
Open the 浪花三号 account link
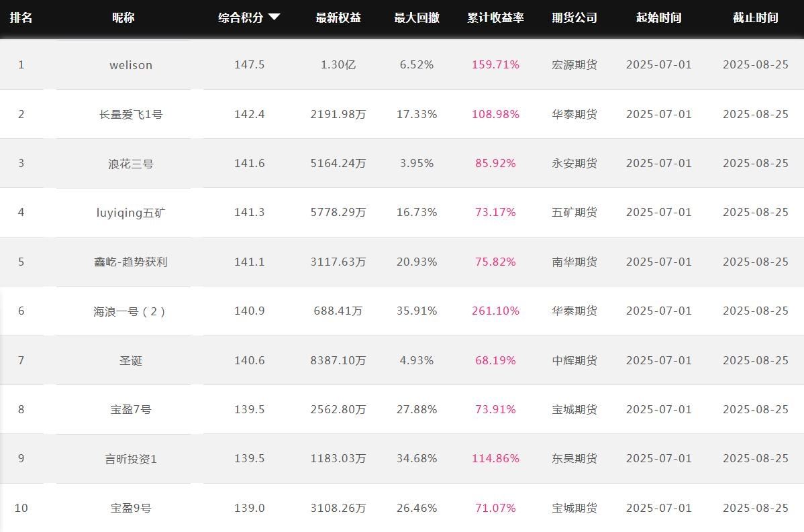click(131, 164)
